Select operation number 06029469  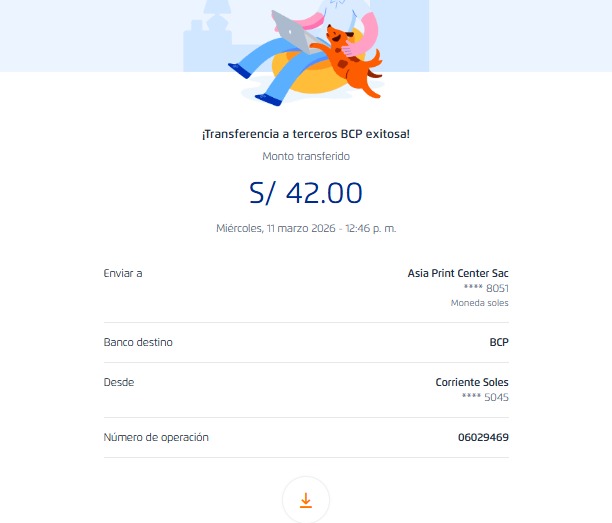click(x=484, y=437)
